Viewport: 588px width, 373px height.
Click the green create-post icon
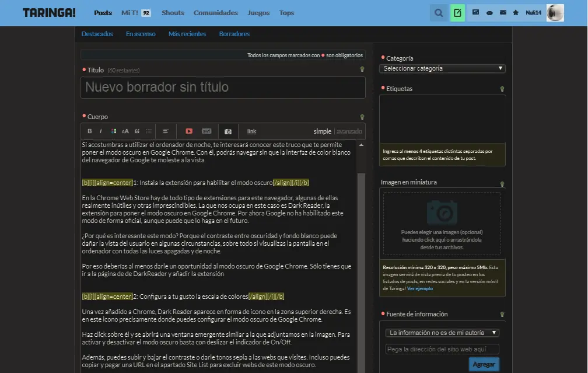click(x=457, y=13)
